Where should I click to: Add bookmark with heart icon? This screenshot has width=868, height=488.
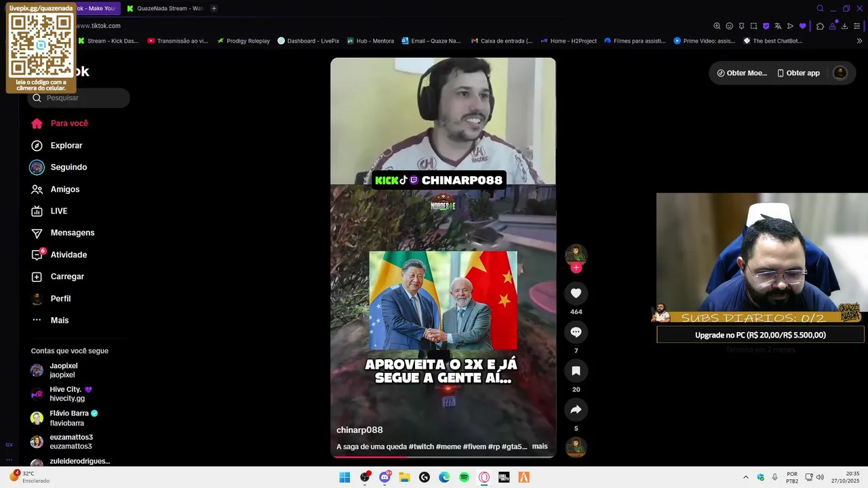tap(802, 26)
